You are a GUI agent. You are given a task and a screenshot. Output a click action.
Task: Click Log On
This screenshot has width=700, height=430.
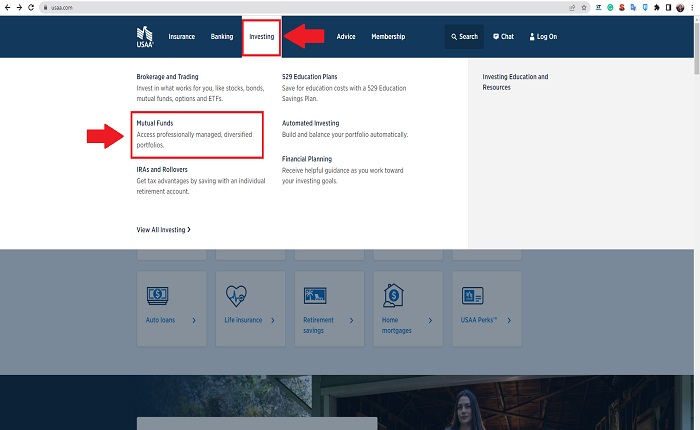(x=543, y=37)
